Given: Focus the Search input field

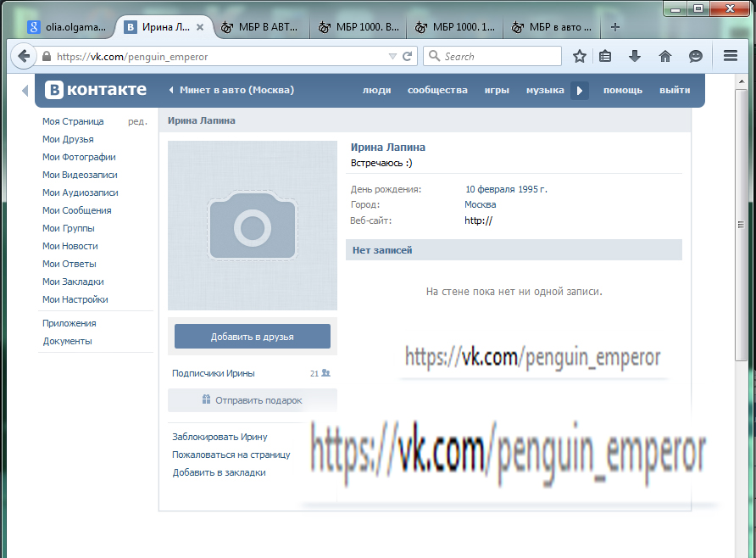Looking at the screenshot, I should click(x=492, y=56).
